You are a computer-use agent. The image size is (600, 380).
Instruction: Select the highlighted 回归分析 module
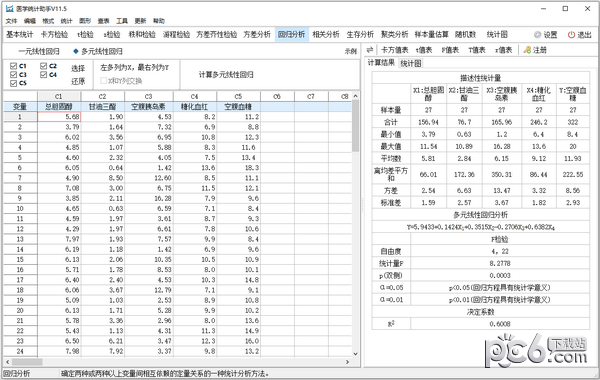point(292,34)
